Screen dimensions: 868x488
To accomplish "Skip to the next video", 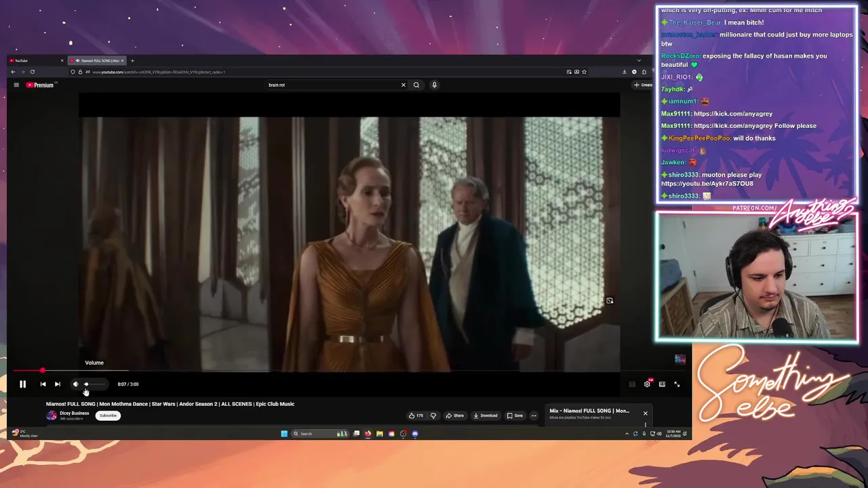I will (x=58, y=384).
